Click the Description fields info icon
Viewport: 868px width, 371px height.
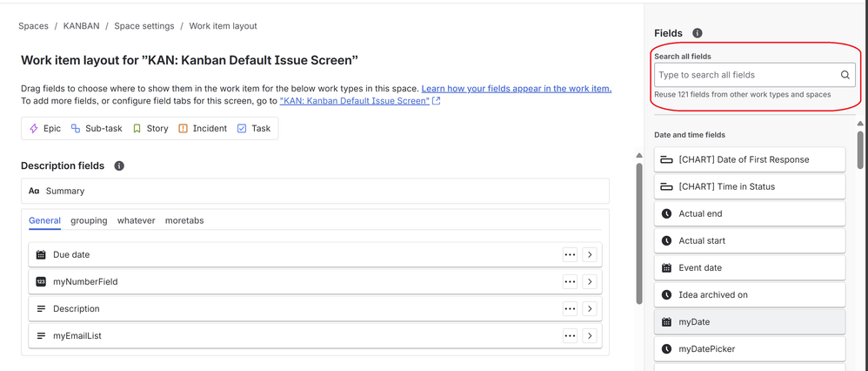click(x=119, y=165)
